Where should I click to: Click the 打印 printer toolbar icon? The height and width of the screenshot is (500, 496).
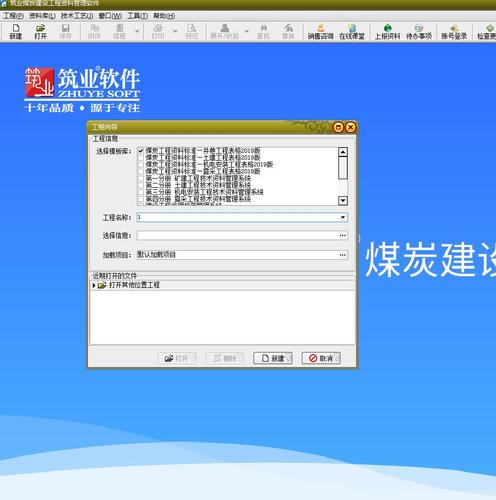pos(158,32)
